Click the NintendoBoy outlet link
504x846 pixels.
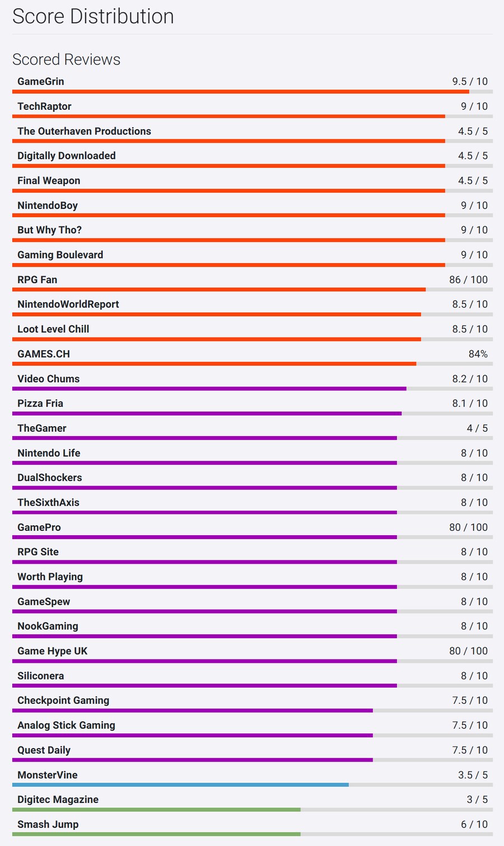pos(48,205)
